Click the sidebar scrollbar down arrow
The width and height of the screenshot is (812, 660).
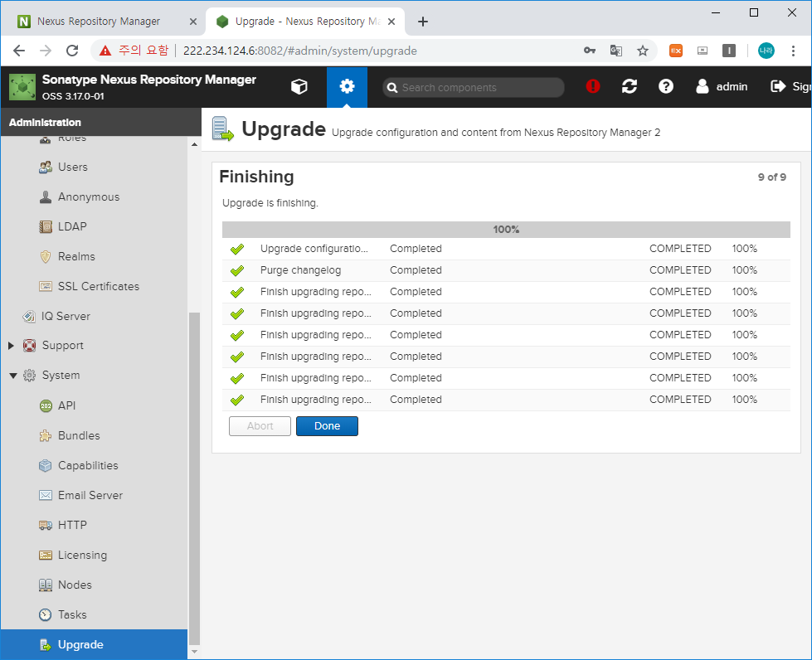coord(194,652)
